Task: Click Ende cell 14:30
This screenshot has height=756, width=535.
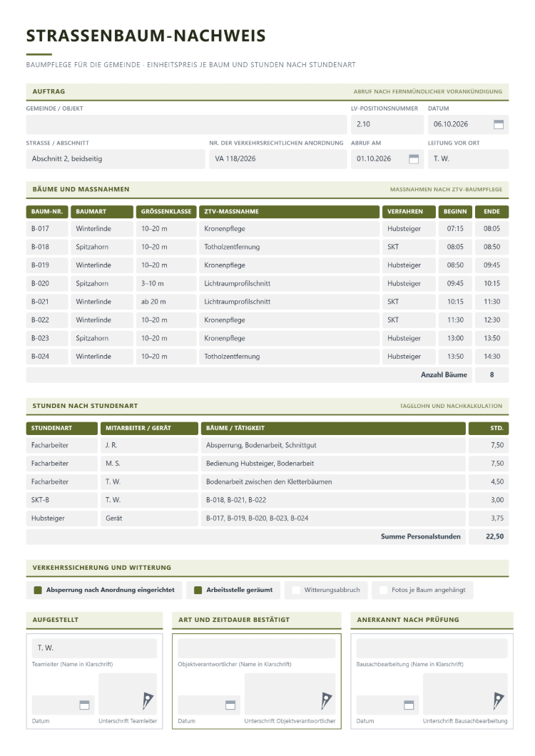Action: [491, 357]
